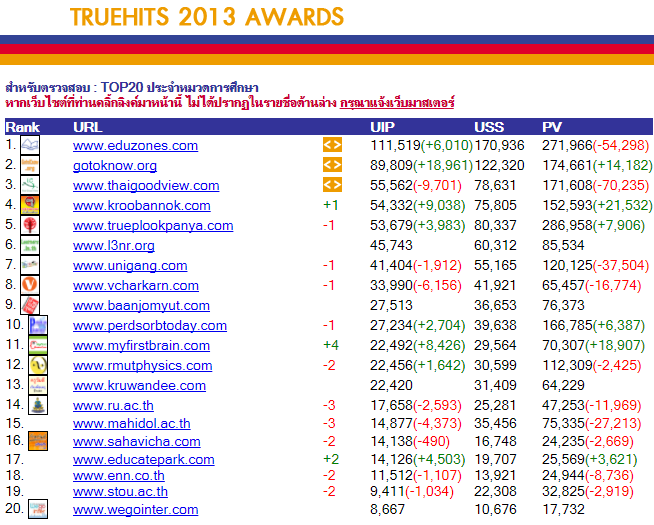Click the thumbnail icon for www.perdsorbtoday.com
The width and height of the screenshot is (654, 525).
click(x=36, y=325)
